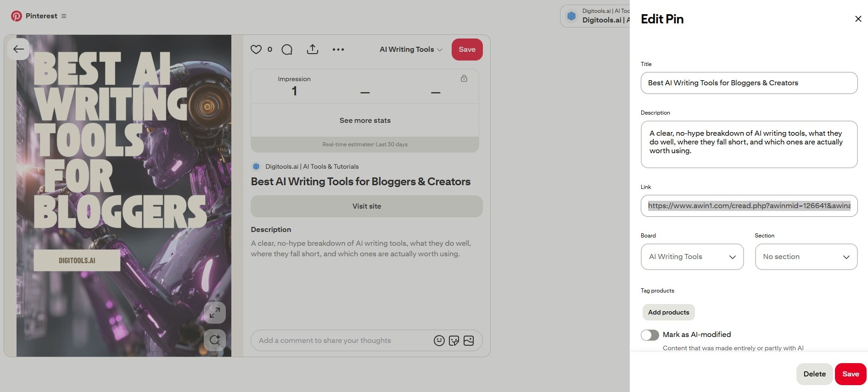Click the like count 0

[x=270, y=50]
